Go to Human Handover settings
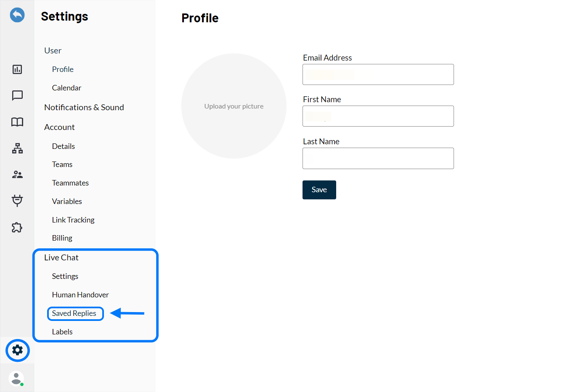 (x=80, y=295)
